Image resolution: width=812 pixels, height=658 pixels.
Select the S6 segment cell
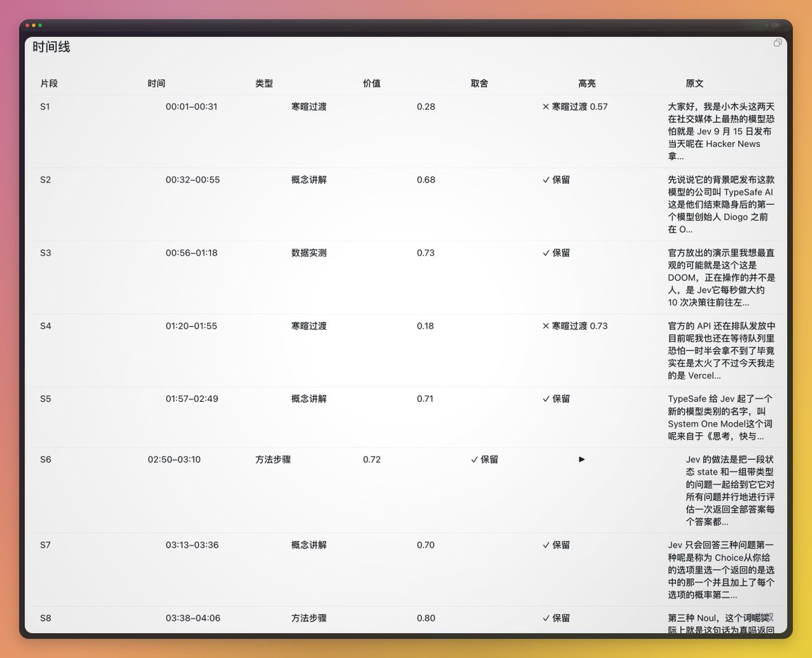pos(45,460)
